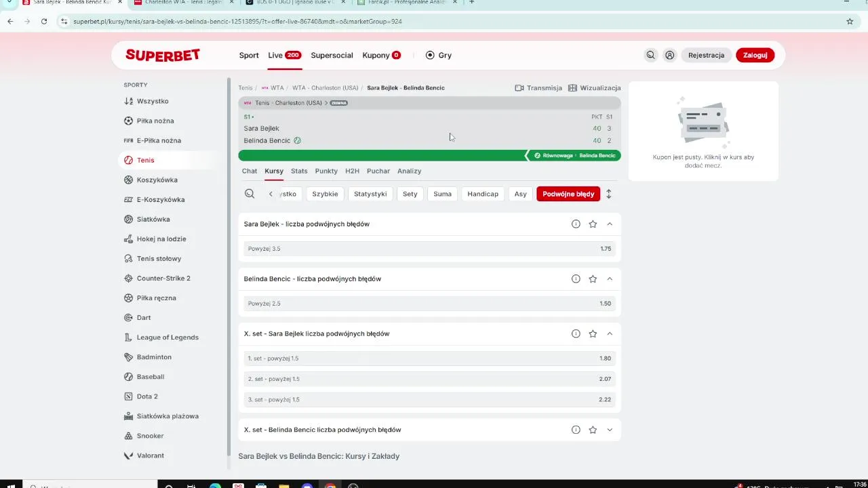Click the Rejestracja button

click(707, 55)
